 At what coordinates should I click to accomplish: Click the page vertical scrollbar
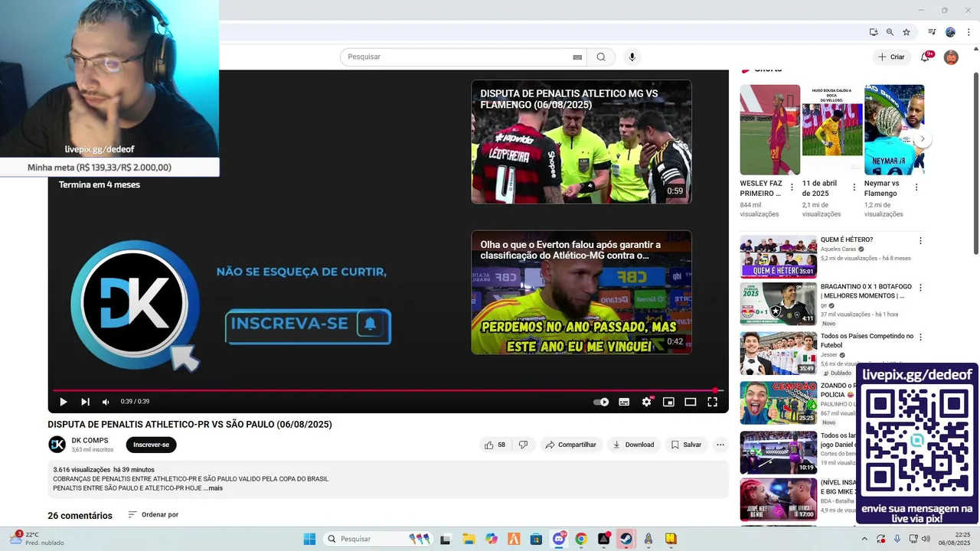pyautogui.click(x=975, y=163)
